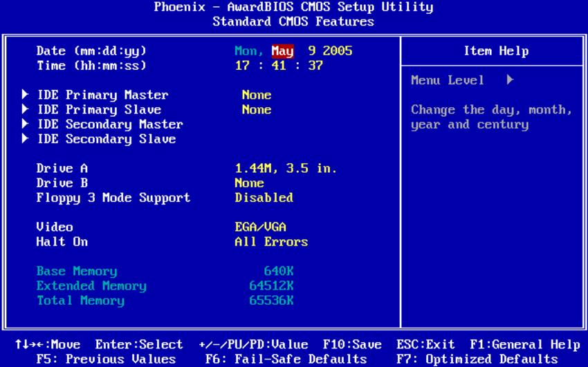Click F5: Previous Values hint
Image resolution: width=588 pixels, height=367 pixels.
106,359
